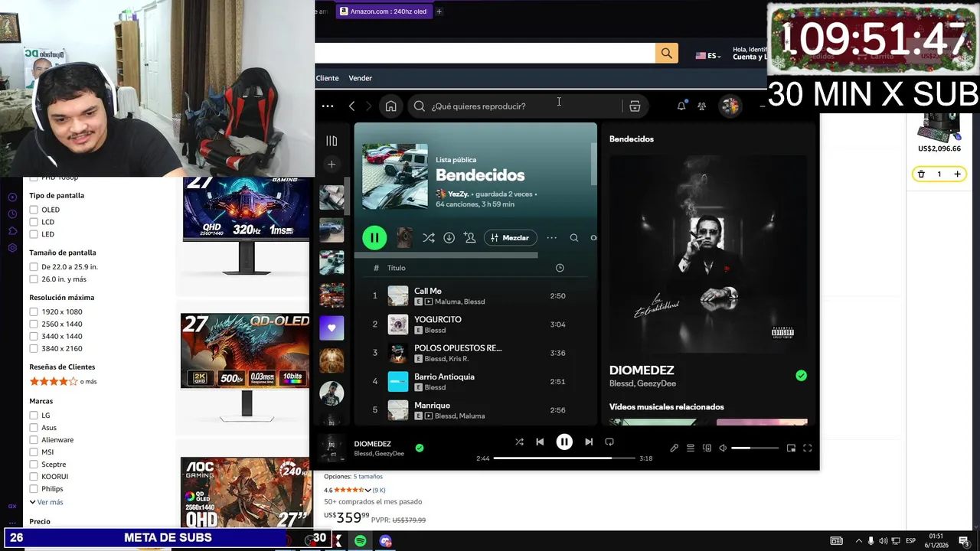Mute Spotify volume speaker icon
This screenshot has width=980, height=551.
tap(723, 448)
